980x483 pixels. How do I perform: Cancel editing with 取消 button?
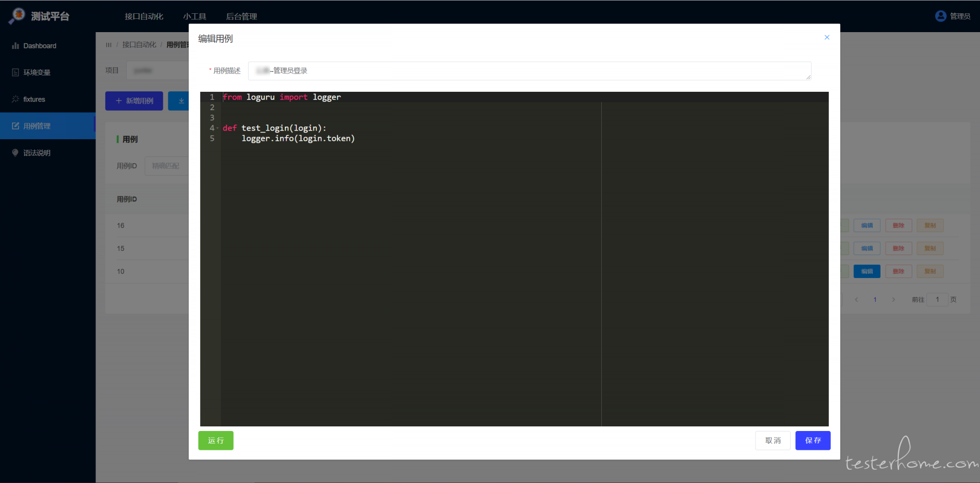[x=773, y=440]
